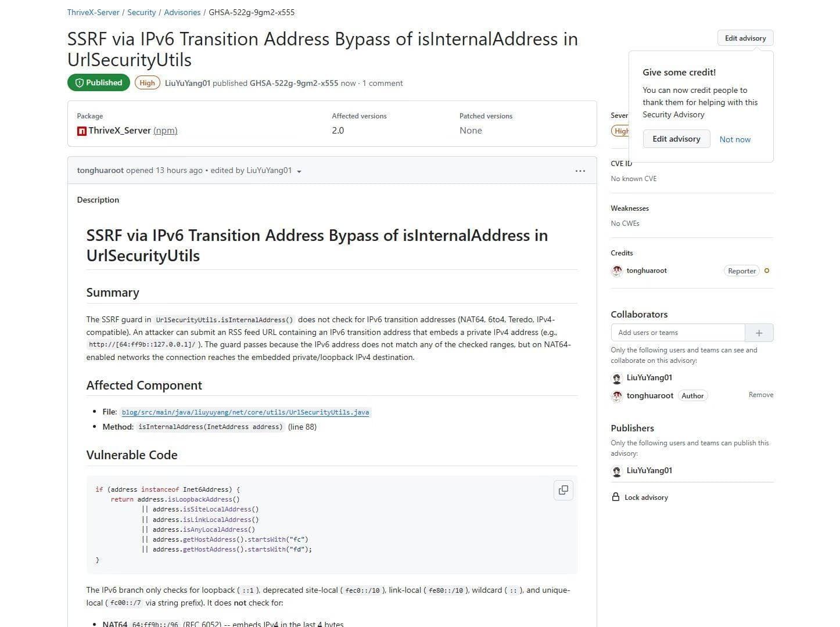The height and width of the screenshot is (627, 840).
Task: Remove tonghuaroot from collaborators
Action: pyautogui.click(x=761, y=395)
